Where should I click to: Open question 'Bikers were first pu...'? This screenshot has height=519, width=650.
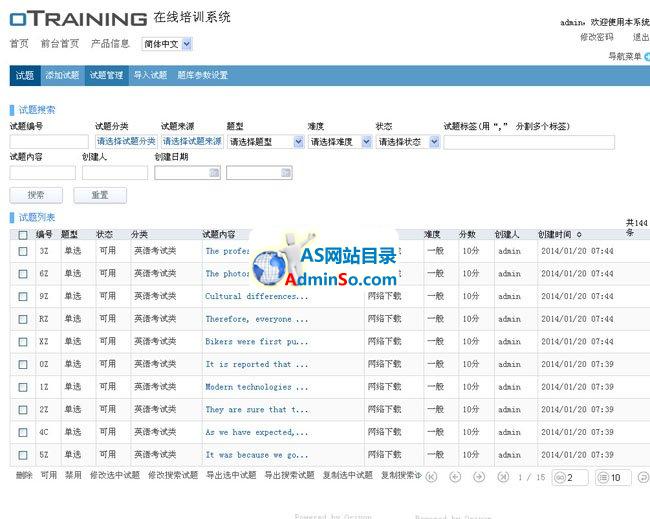[x=257, y=342]
